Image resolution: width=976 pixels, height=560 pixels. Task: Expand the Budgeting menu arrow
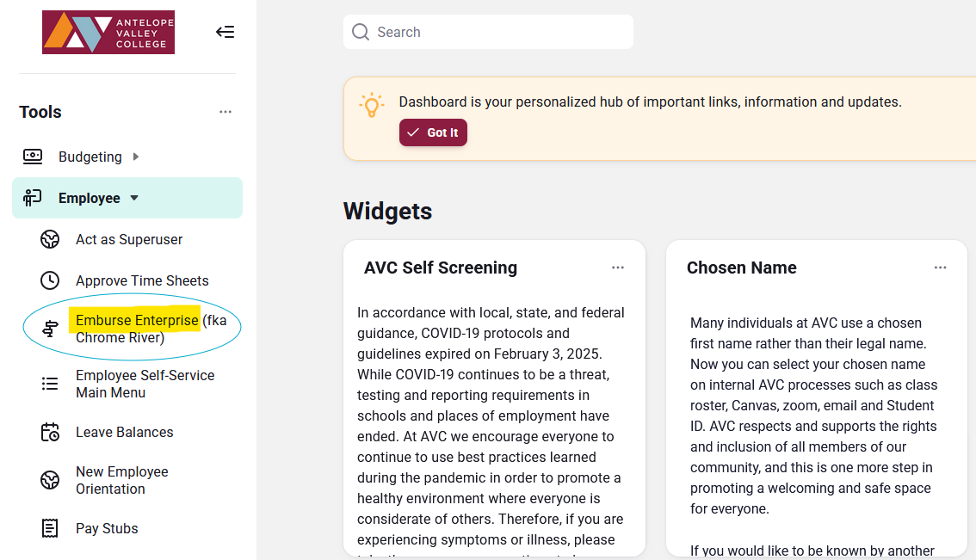136,157
